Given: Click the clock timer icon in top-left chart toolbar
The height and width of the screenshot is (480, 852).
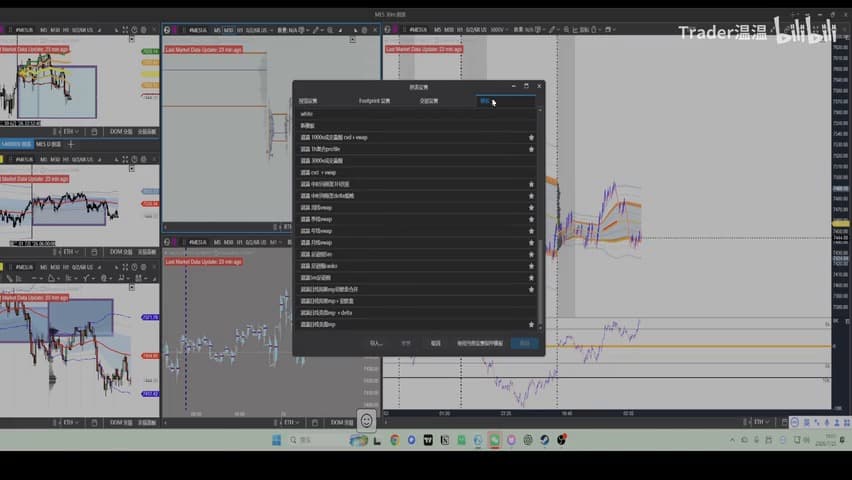Looking at the screenshot, I should 134,30.
